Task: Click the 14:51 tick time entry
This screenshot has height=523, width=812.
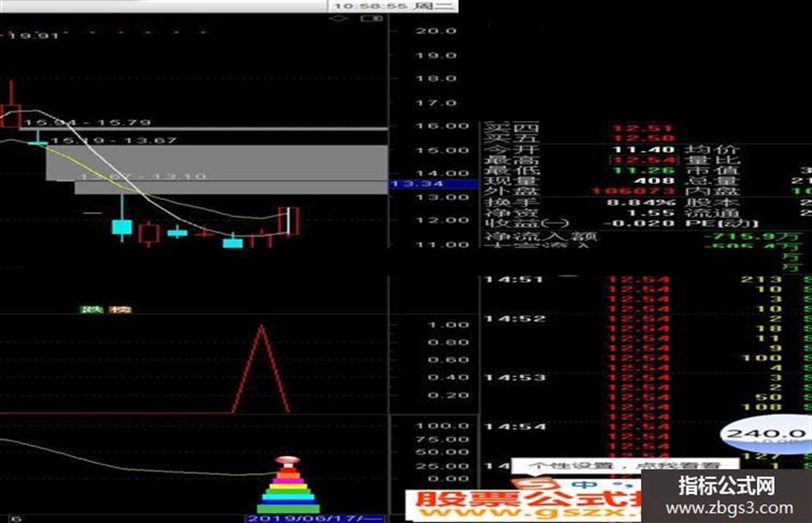Action: click(x=514, y=280)
